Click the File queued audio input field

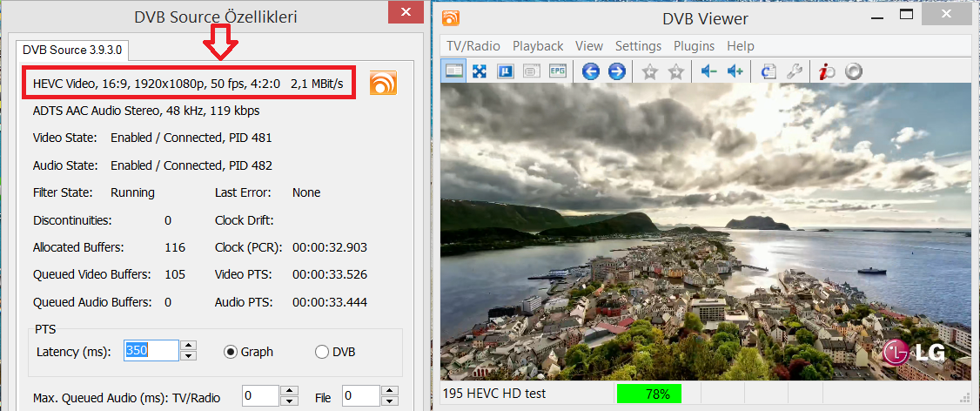361,396
